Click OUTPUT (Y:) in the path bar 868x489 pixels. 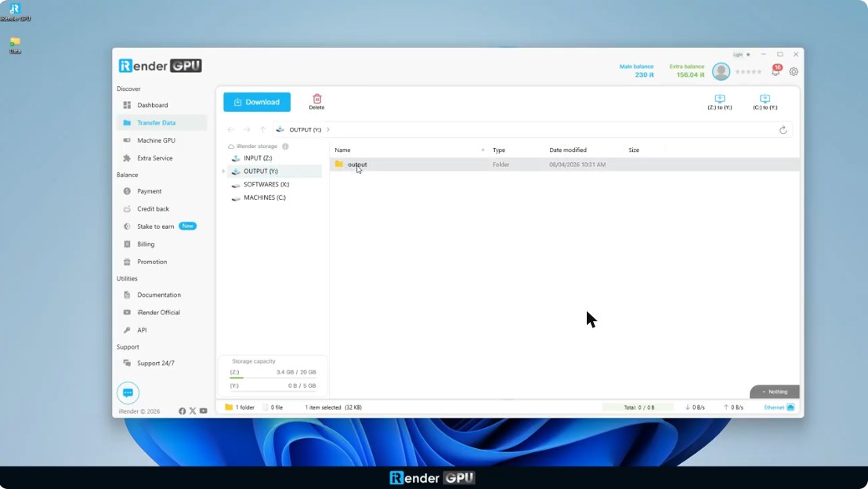tap(305, 129)
